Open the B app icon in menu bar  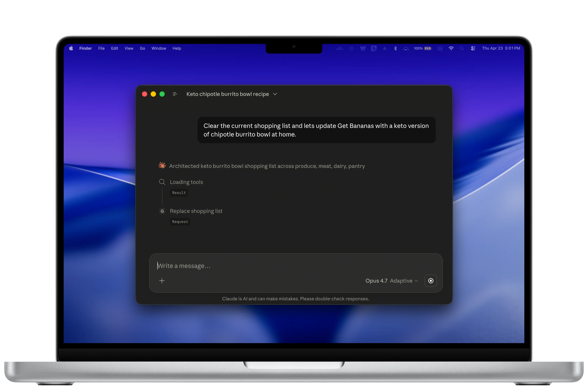[374, 48]
